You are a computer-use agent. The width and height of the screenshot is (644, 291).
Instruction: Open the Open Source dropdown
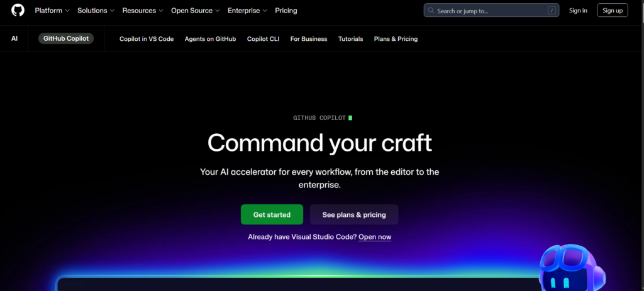coord(196,11)
